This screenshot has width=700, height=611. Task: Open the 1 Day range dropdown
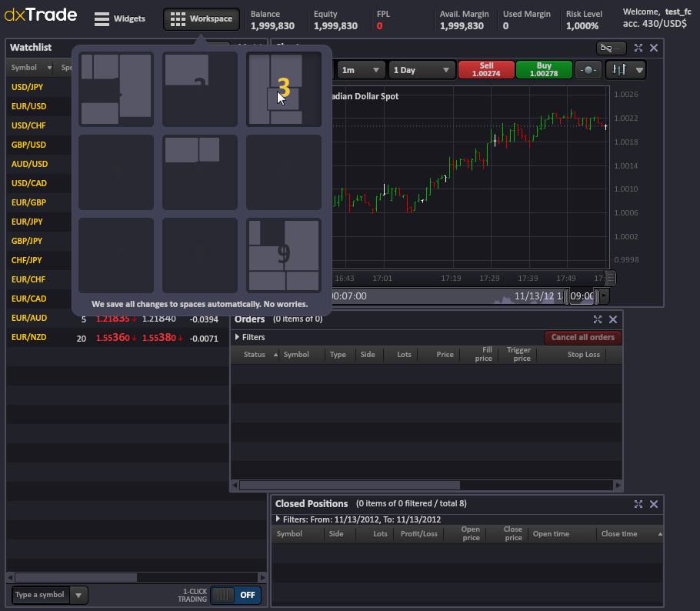pyautogui.click(x=422, y=70)
